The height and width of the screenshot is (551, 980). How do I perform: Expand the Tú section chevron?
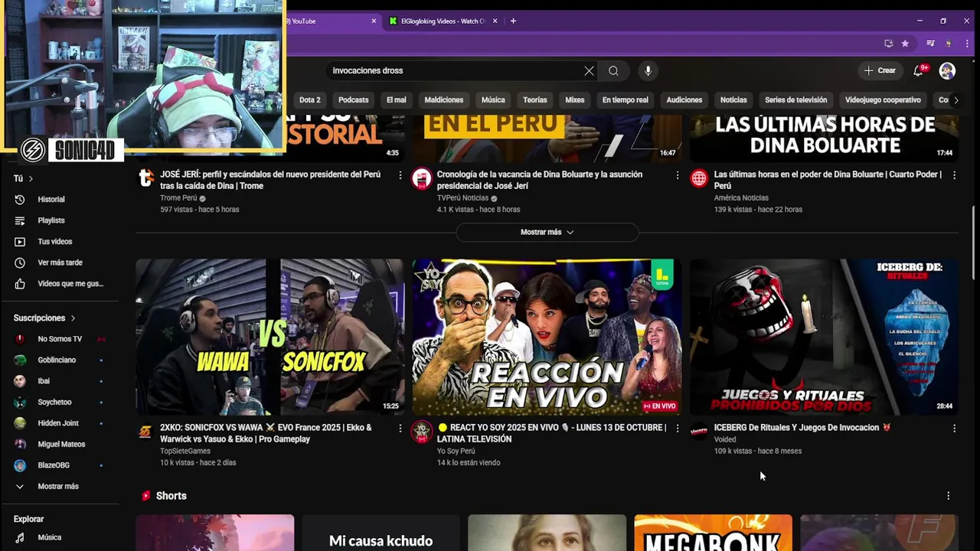[x=31, y=178]
